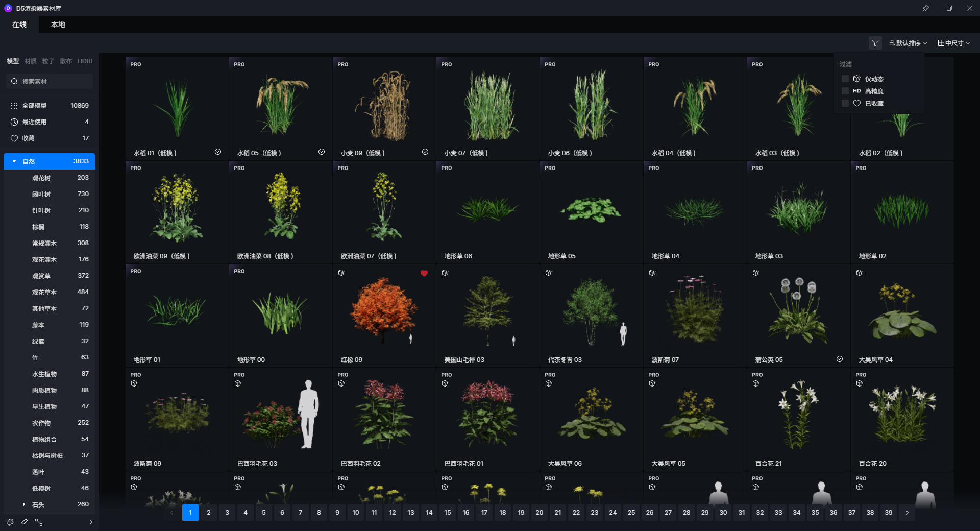
Task: Click the 搜索素材 search field
Action: 50,81
